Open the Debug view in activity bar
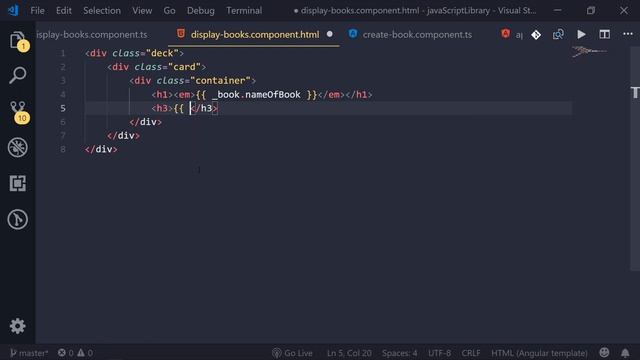This screenshot has height=360, width=640. (x=18, y=147)
